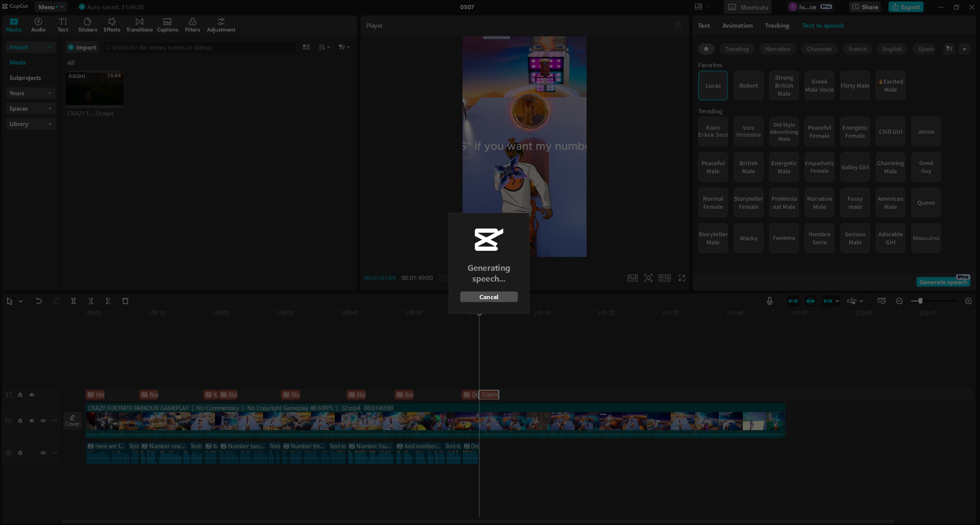Toggle lock on the audio track
980x525 pixels.
(20, 453)
